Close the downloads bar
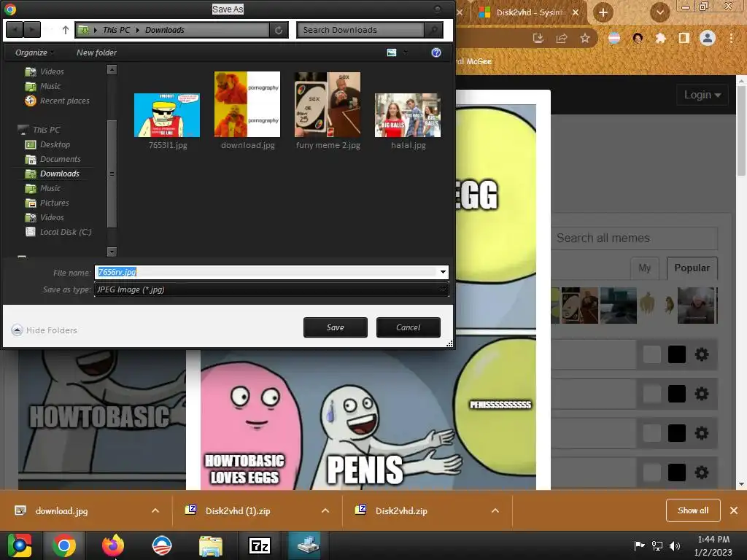747x560 pixels. pyautogui.click(x=734, y=510)
